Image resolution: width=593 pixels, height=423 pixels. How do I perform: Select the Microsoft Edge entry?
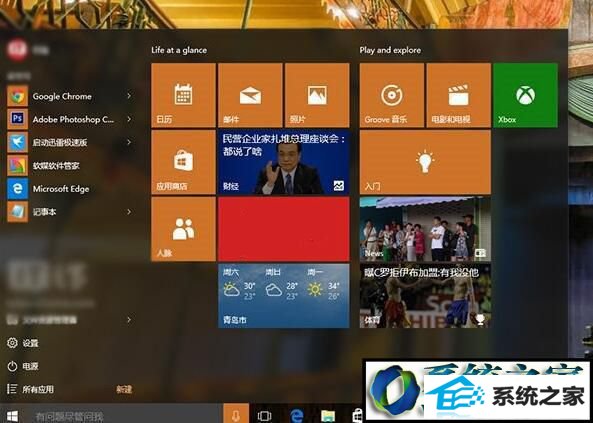coord(71,189)
